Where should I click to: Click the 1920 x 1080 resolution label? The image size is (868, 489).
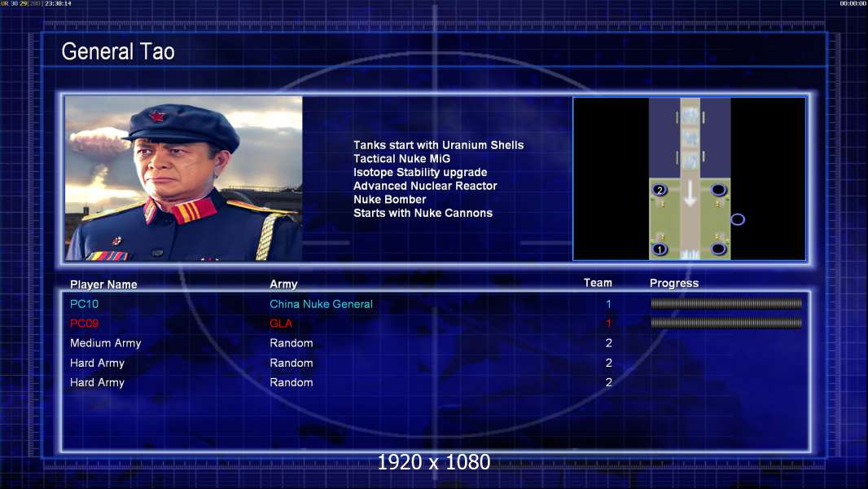point(434,462)
